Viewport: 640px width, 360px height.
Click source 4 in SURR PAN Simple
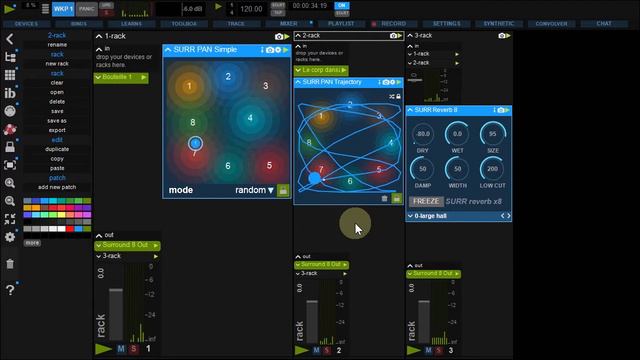[250, 118]
